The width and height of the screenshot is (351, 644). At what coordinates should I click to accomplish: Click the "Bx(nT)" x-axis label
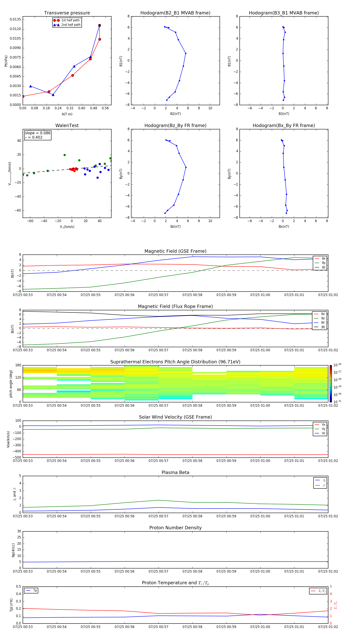point(284,227)
